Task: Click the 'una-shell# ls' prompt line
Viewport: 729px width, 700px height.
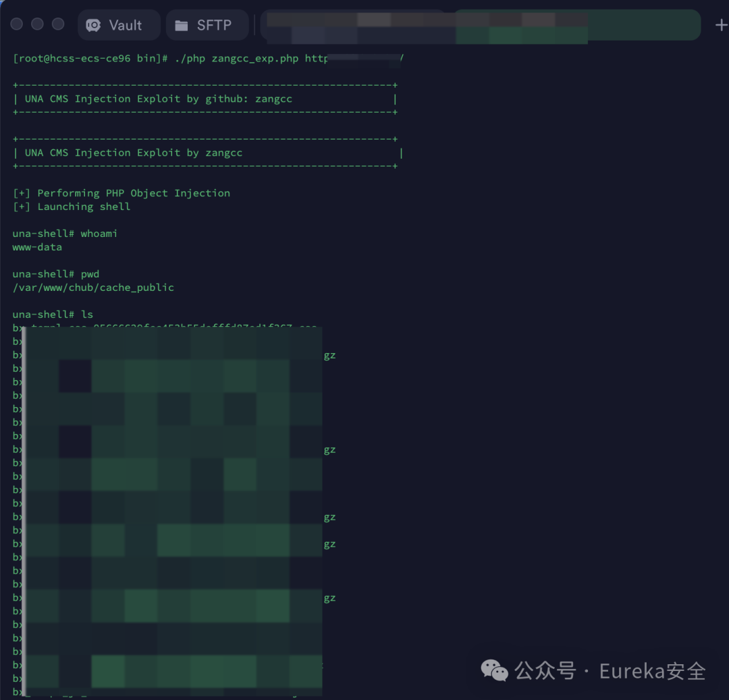Action: point(53,315)
